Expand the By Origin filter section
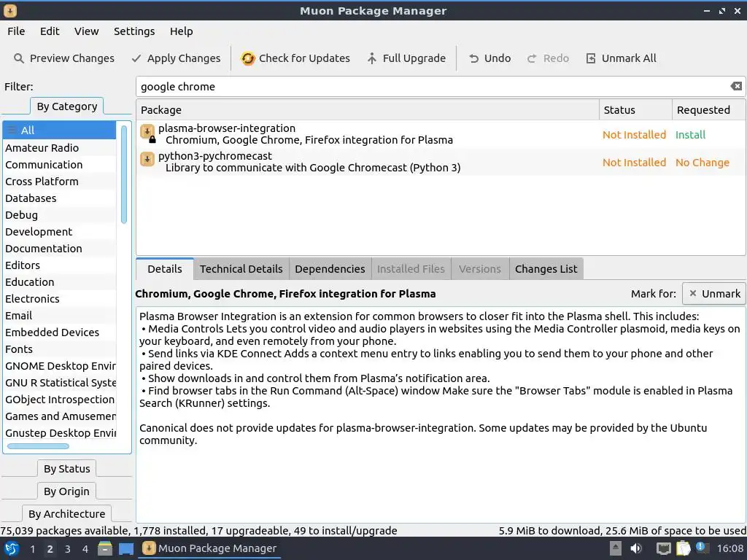Screen dimensions: 747x560 point(66,491)
